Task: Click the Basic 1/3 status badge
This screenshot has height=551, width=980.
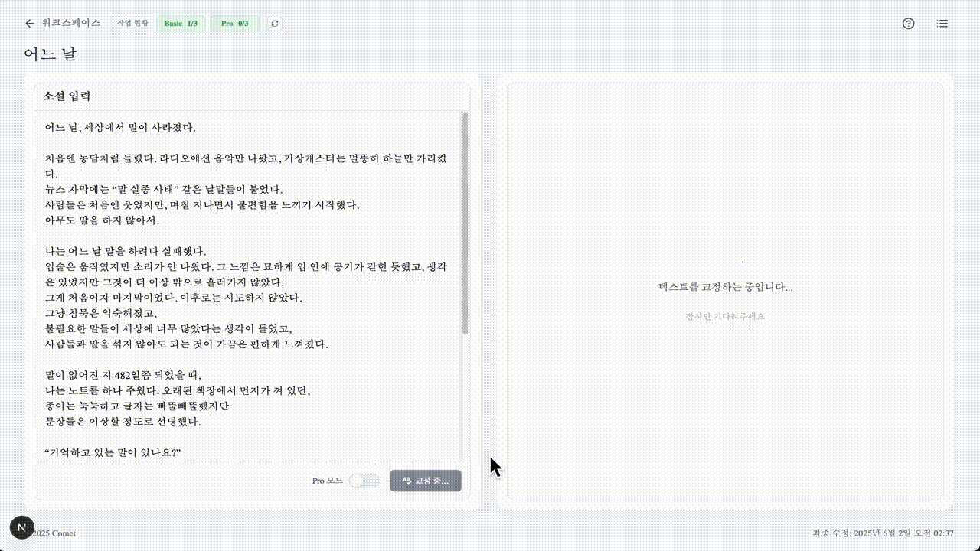Action: pos(181,24)
